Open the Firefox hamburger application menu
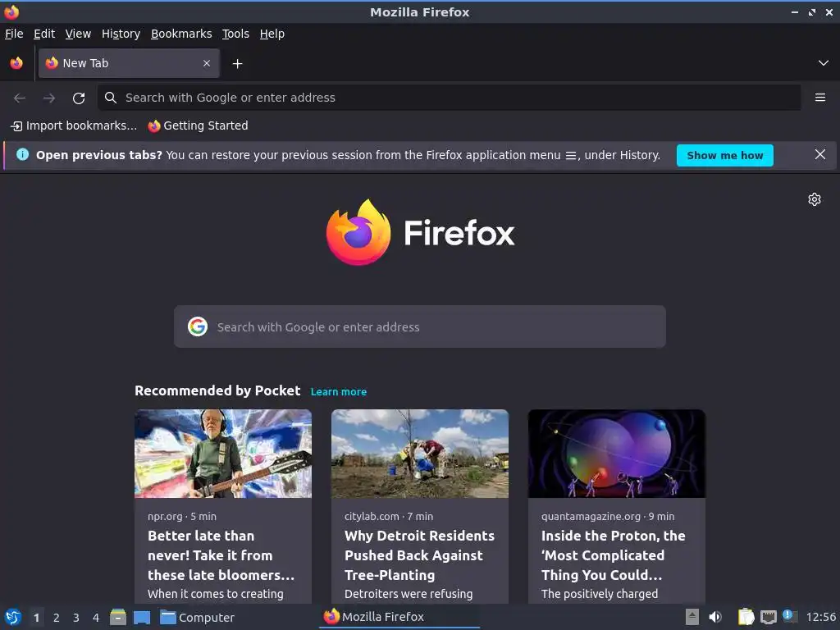 [819, 98]
